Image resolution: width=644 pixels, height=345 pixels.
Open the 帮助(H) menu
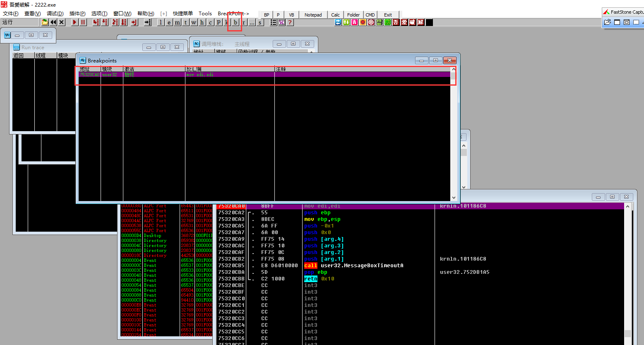[146, 14]
